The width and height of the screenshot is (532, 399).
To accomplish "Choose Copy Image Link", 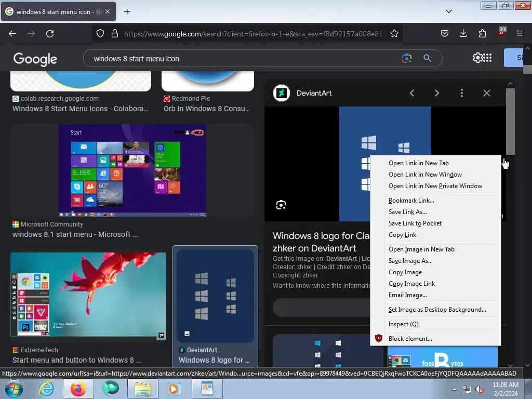I will tap(436, 284).
